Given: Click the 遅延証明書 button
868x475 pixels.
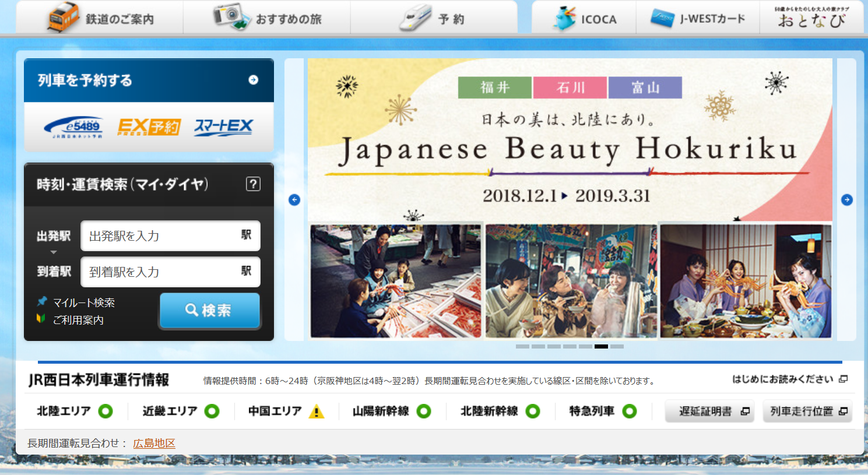Looking at the screenshot, I should (x=709, y=411).
